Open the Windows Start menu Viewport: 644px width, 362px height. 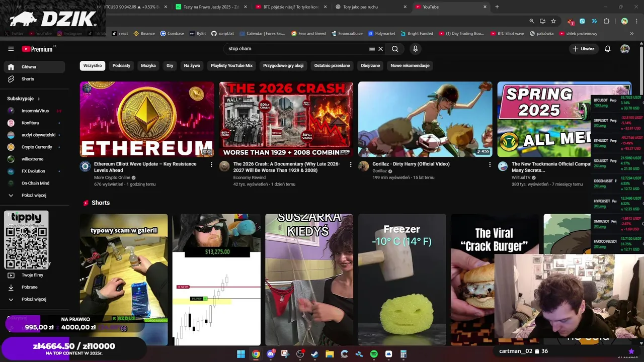pyautogui.click(x=241, y=354)
